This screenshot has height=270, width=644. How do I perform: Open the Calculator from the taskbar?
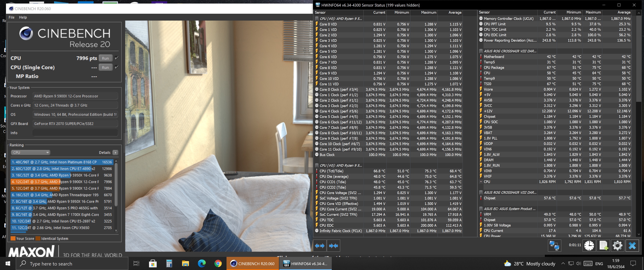[169, 263]
